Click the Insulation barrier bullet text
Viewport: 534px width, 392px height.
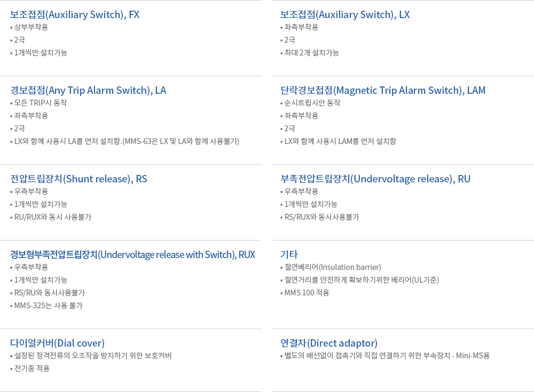pyautogui.click(x=332, y=267)
